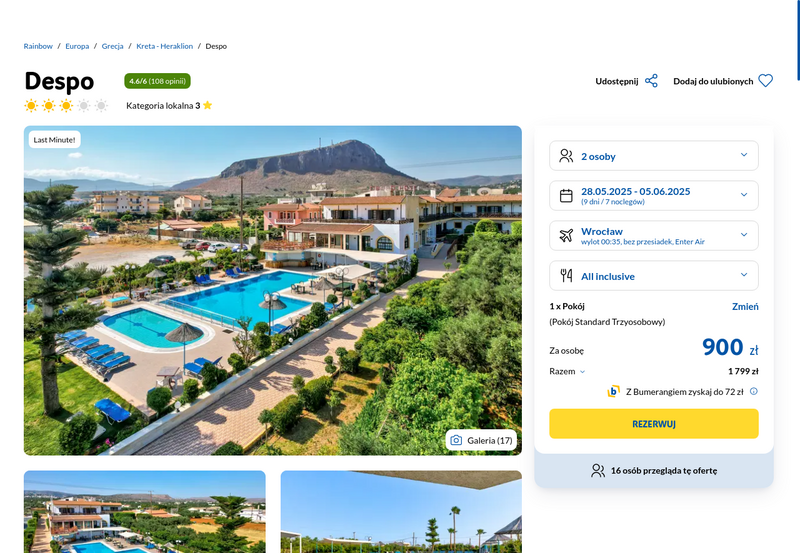This screenshot has height=553, width=800.
Task: Click the share icon next to Udostępnij
Action: click(x=651, y=81)
